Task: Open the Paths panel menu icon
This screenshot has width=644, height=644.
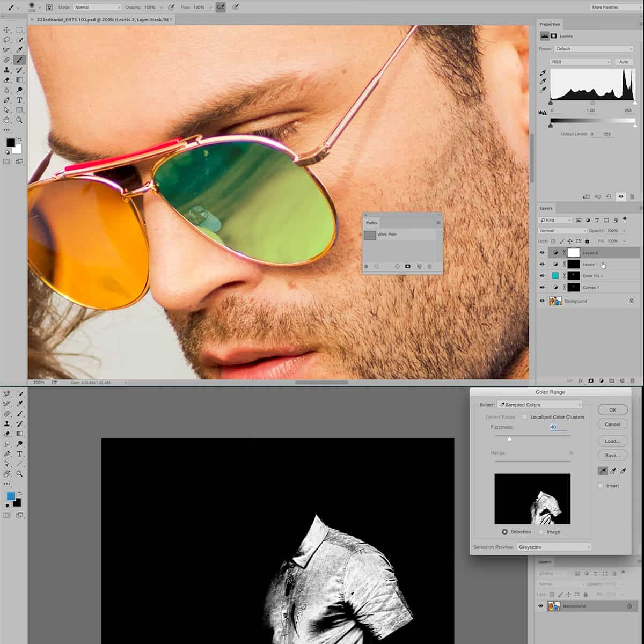Action: (x=438, y=223)
